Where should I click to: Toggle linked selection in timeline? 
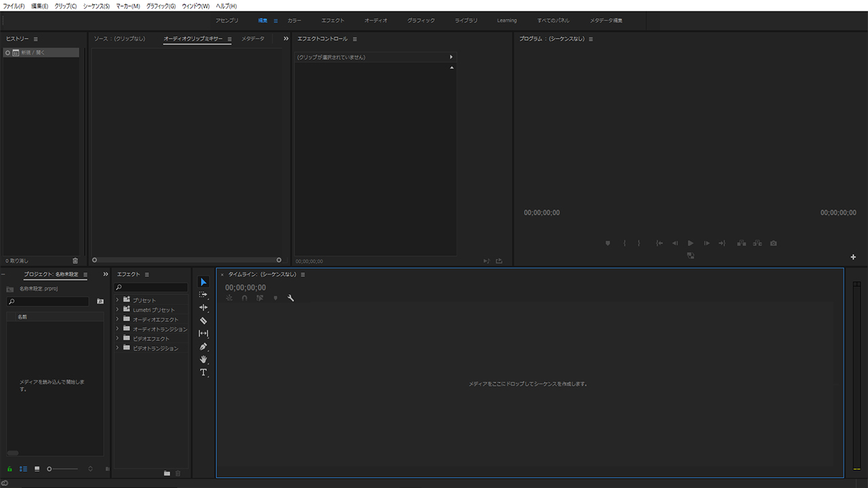coord(260,298)
